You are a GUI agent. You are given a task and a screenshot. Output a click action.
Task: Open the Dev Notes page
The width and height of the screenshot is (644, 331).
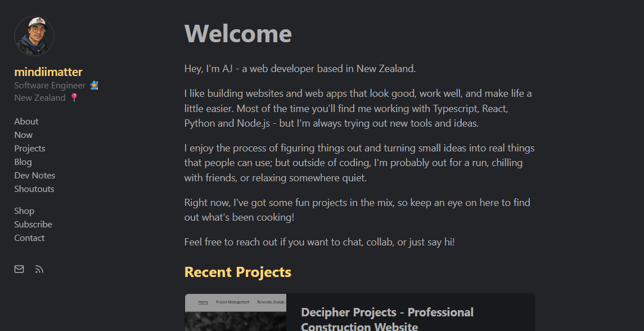34,175
